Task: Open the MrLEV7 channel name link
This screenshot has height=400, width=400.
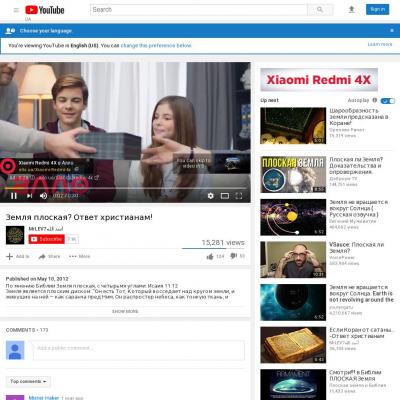Action: [x=46, y=229]
